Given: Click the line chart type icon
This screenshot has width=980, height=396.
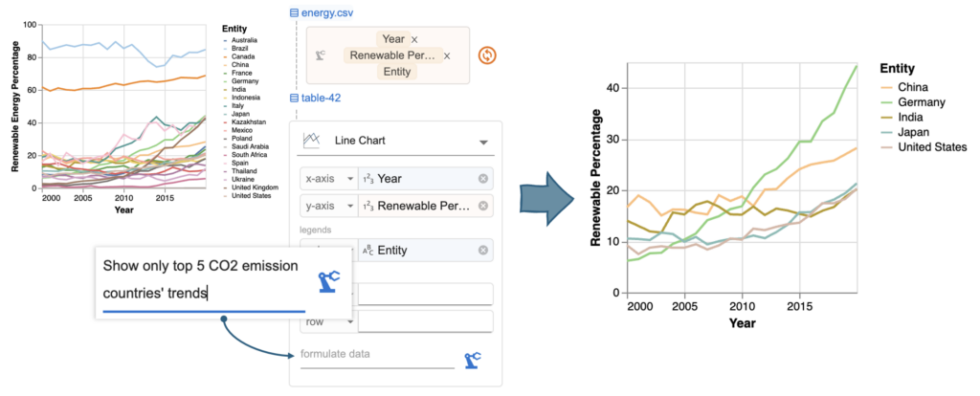Looking at the screenshot, I should 311,141.
